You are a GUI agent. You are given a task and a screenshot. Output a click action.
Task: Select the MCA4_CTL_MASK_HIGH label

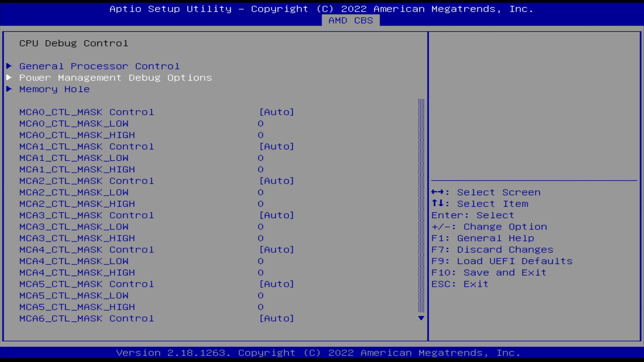[77, 273]
